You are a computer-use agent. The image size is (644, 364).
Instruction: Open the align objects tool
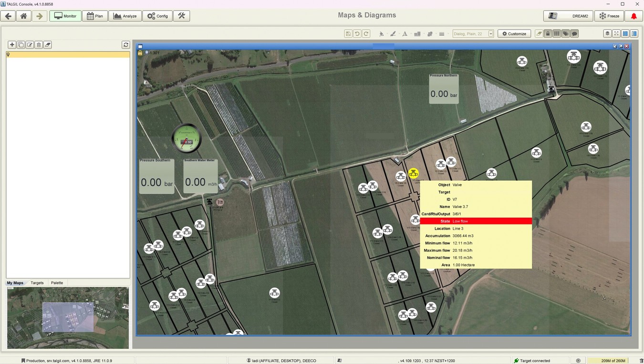[x=417, y=34]
